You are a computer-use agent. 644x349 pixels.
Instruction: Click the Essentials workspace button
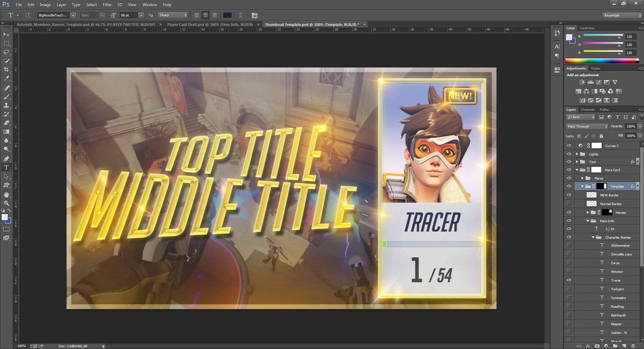click(621, 15)
